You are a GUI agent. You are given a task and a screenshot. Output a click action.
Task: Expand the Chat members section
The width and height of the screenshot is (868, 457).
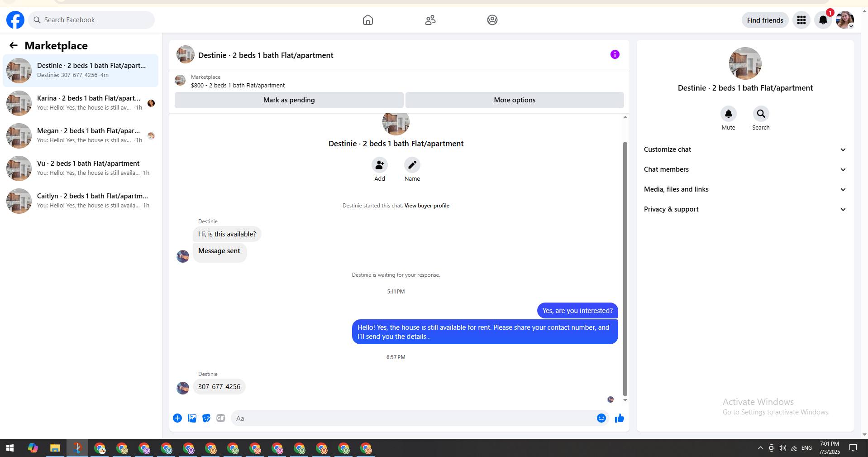click(745, 169)
